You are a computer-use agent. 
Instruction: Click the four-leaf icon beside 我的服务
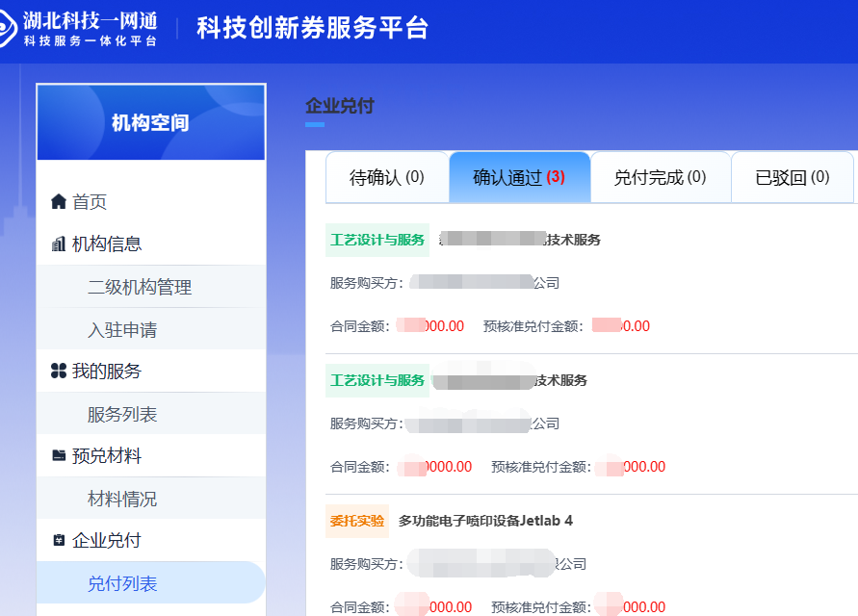tap(59, 372)
